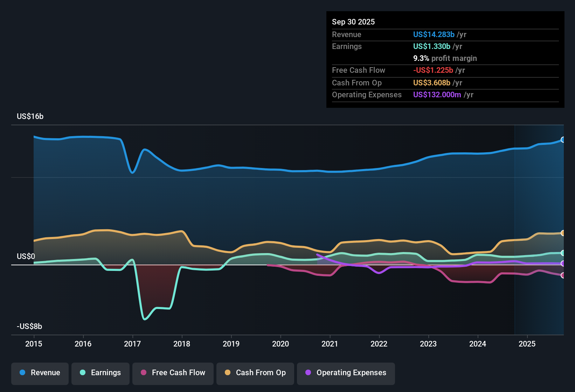Expand the Sep 30 2025 tooltip details
Screen dimensions: 575x392
353,22
